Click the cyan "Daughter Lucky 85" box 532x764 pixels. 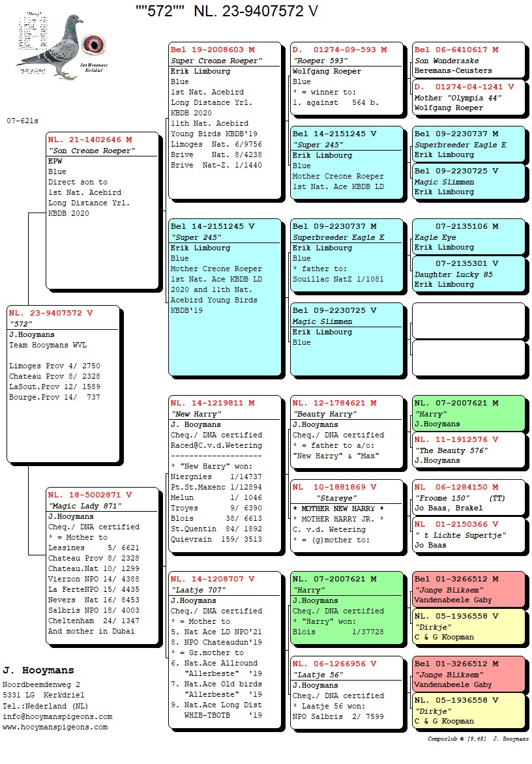[468, 274]
